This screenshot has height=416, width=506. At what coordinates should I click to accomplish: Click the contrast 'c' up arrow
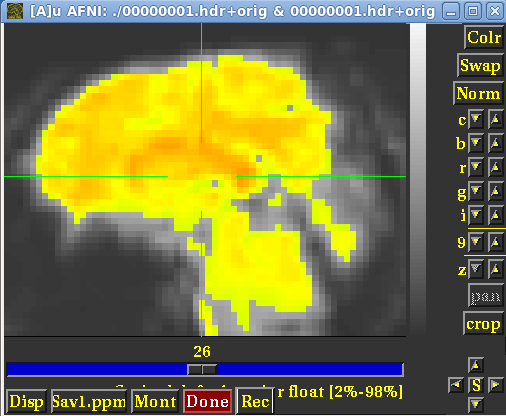[x=495, y=119]
